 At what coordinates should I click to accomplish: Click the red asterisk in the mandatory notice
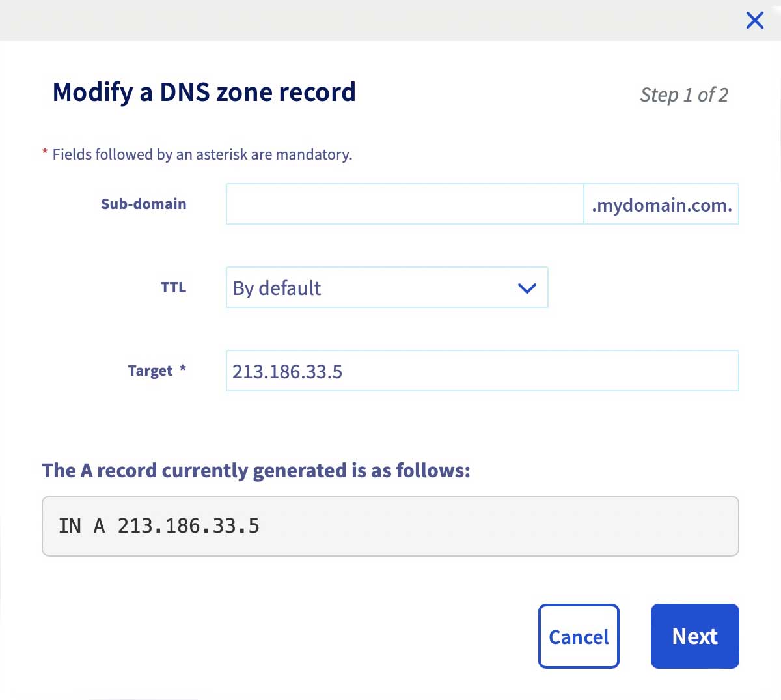[x=45, y=153]
